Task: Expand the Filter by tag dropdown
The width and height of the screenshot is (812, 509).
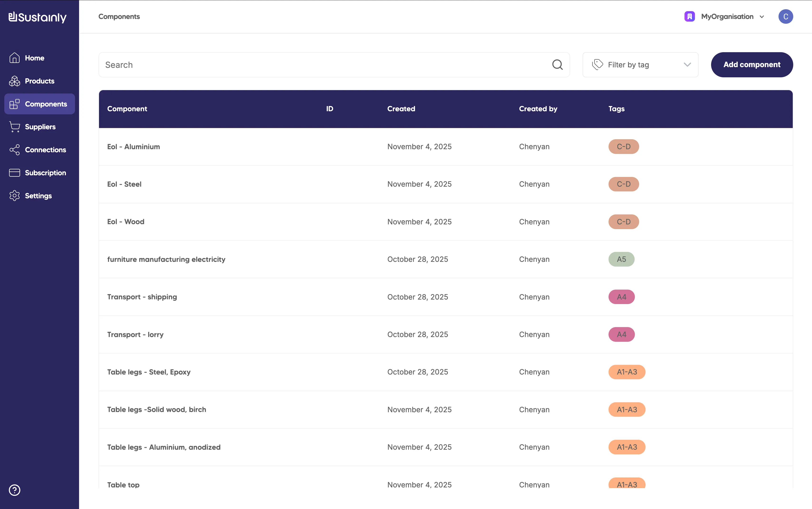Action: coord(640,65)
